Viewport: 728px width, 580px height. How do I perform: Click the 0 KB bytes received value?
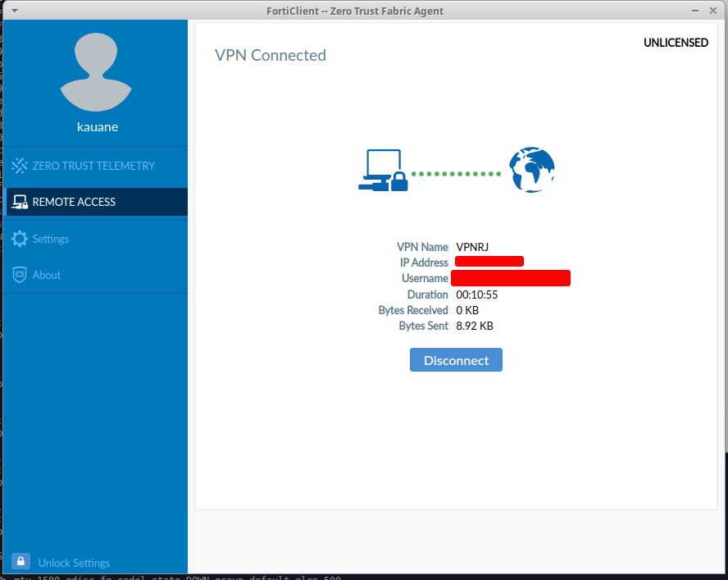[467, 310]
